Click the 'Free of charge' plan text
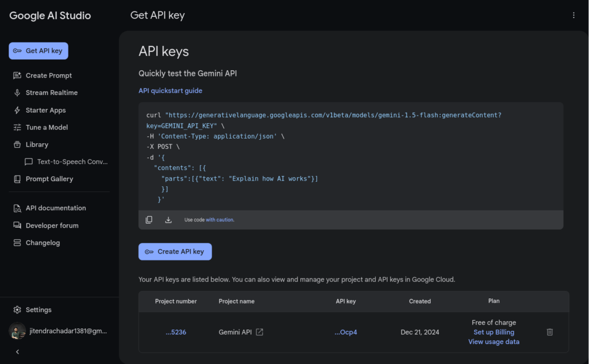 494,323
